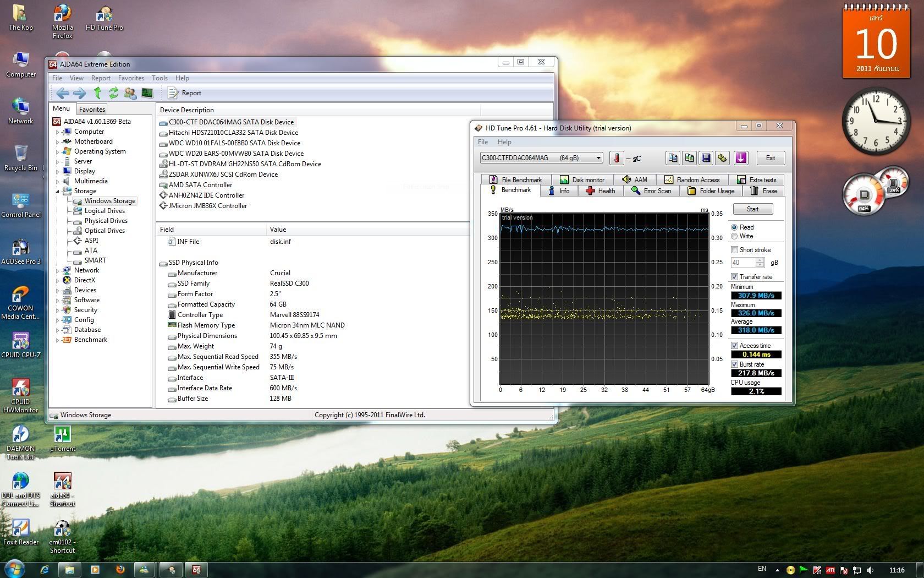924x578 pixels.
Task: Switch to File Benchmark tab
Action: tap(516, 180)
